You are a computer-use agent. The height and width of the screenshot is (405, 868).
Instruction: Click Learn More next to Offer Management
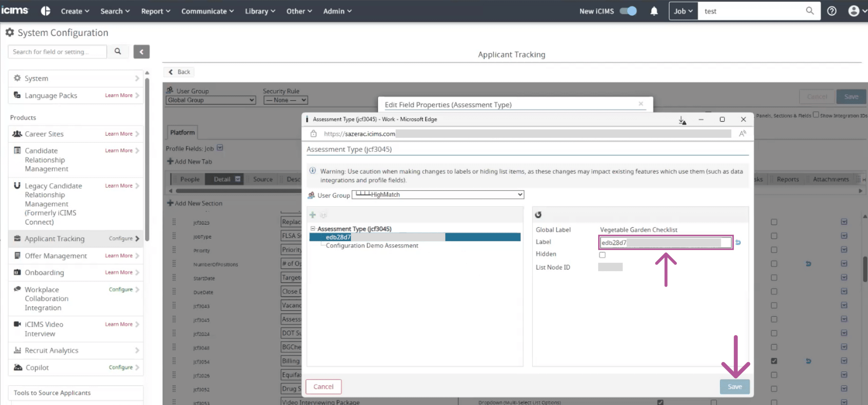click(x=119, y=255)
